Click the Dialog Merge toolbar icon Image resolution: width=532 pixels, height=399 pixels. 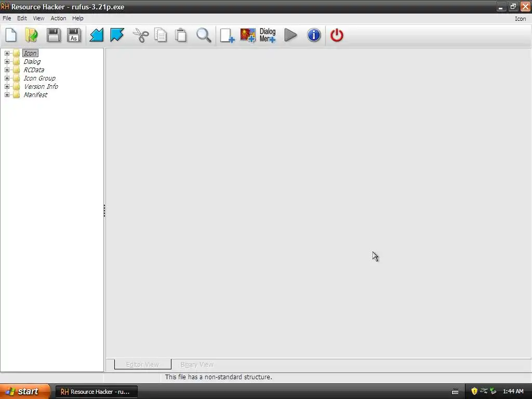[268, 35]
